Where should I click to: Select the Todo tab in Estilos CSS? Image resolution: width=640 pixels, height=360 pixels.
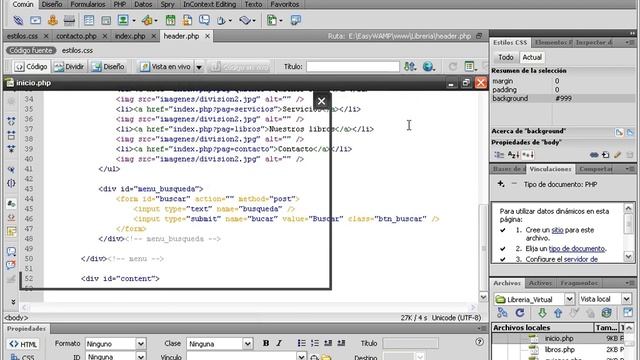pos(506,57)
